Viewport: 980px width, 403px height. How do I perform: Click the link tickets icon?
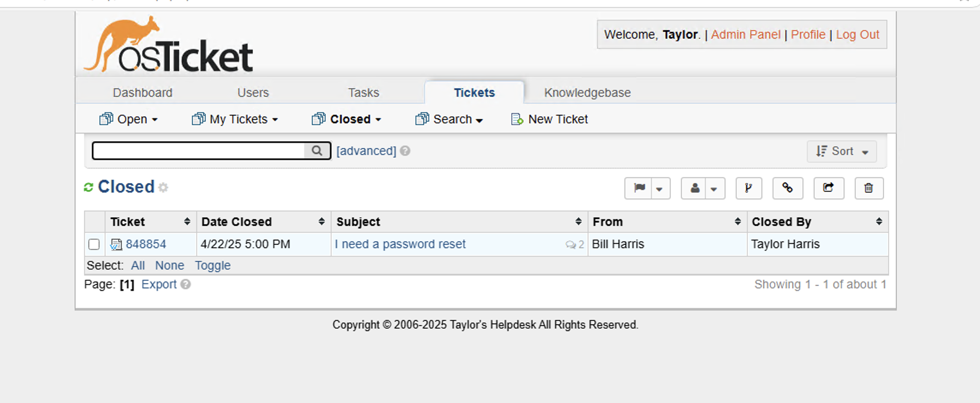(x=788, y=188)
